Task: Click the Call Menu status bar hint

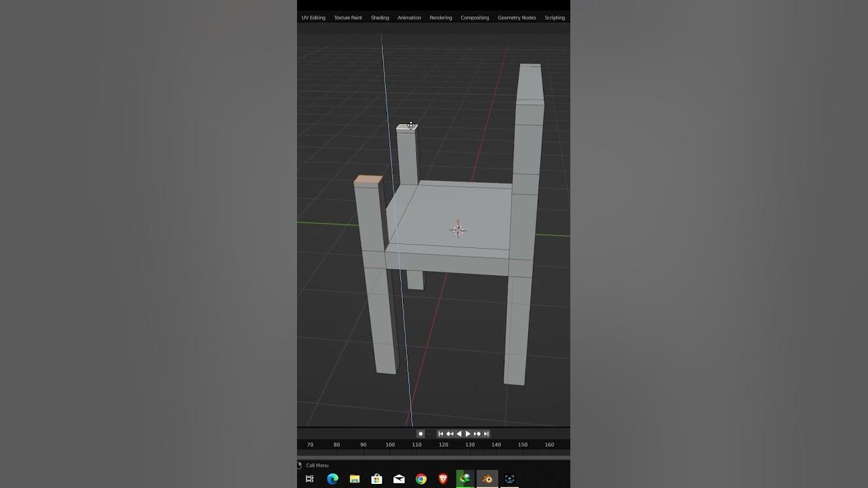Action: (x=317, y=466)
